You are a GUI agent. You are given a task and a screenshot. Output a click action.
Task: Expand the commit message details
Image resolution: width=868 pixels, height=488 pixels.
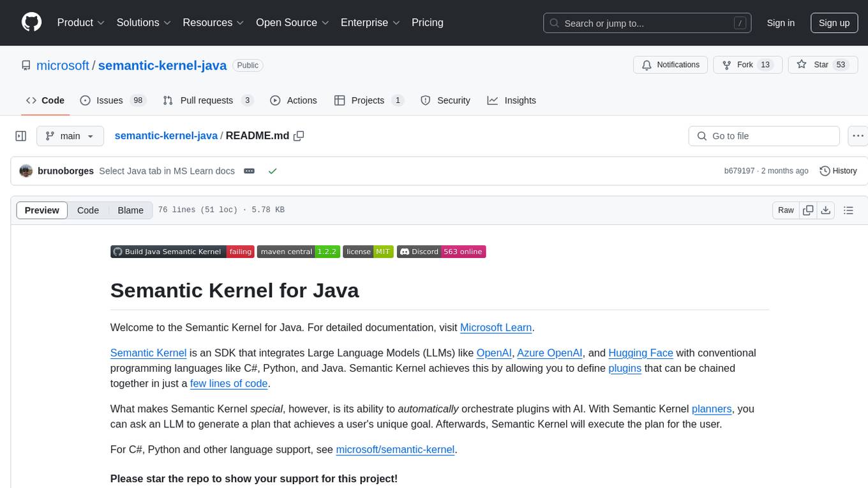(250, 171)
